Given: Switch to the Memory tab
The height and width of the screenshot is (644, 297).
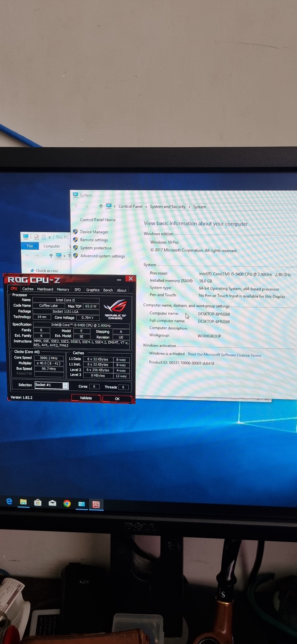Looking at the screenshot, I should click(63, 290).
